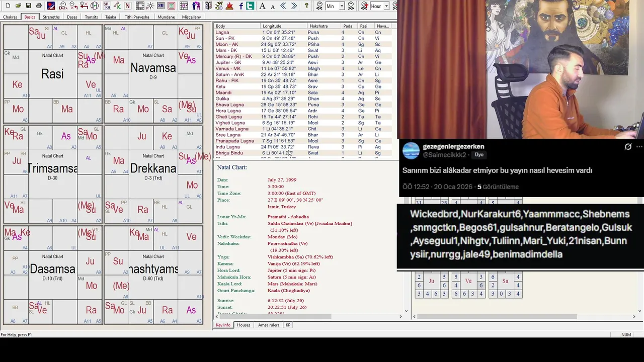The height and width of the screenshot is (362, 644).
Task: Click the Trimsamsa chart title
Action: coord(52,168)
